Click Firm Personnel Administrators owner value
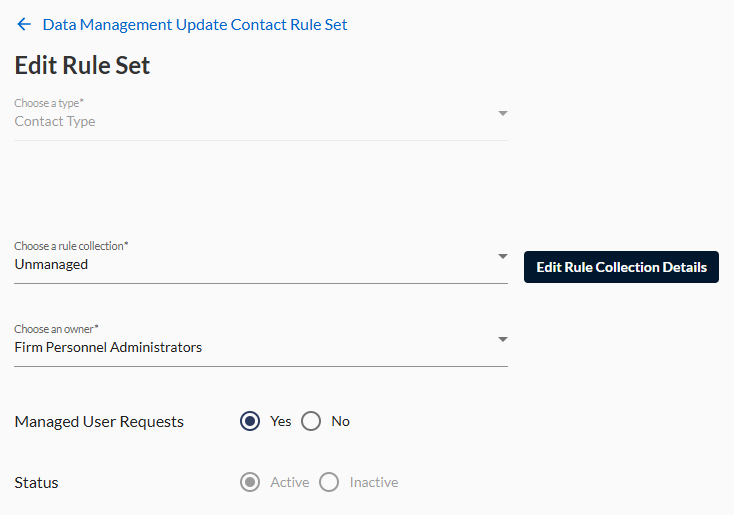 [x=108, y=347]
